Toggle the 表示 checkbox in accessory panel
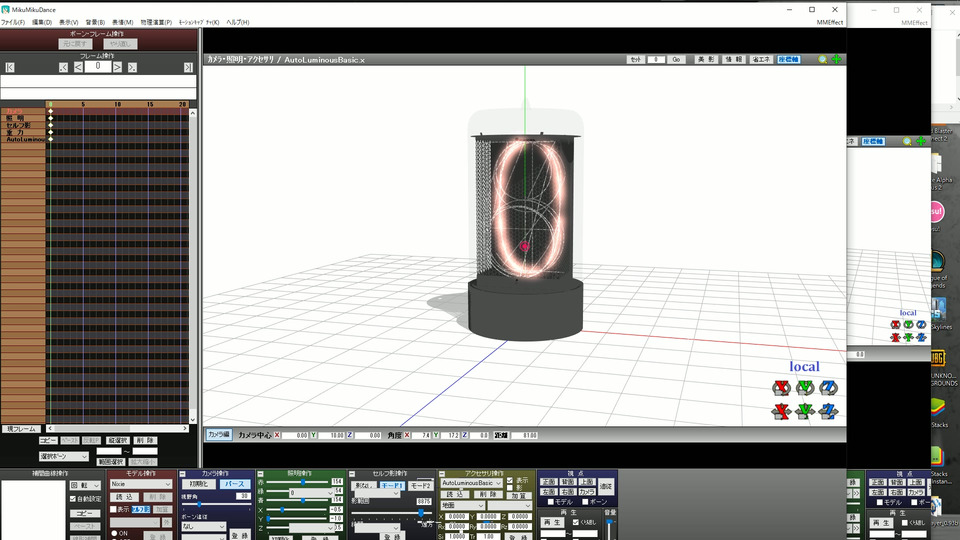The width and height of the screenshot is (960, 540). pos(511,479)
